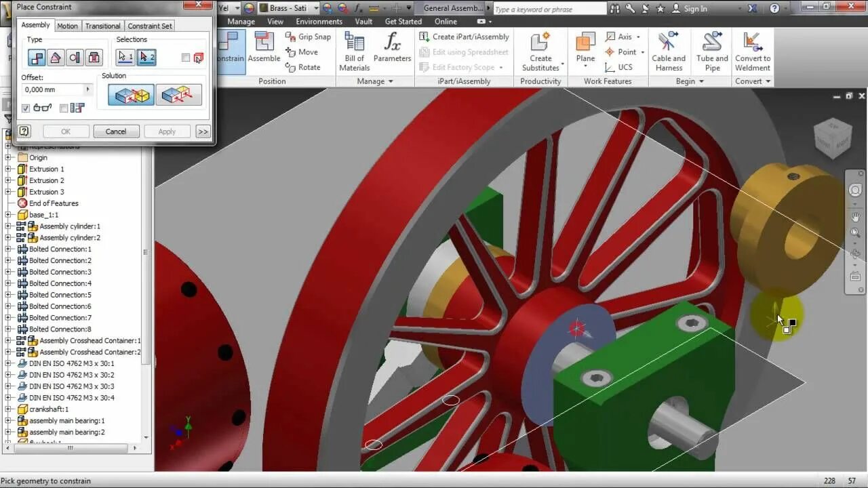Select the Move component tool
Screen dimensions: 868x488
tap(302, 52)
